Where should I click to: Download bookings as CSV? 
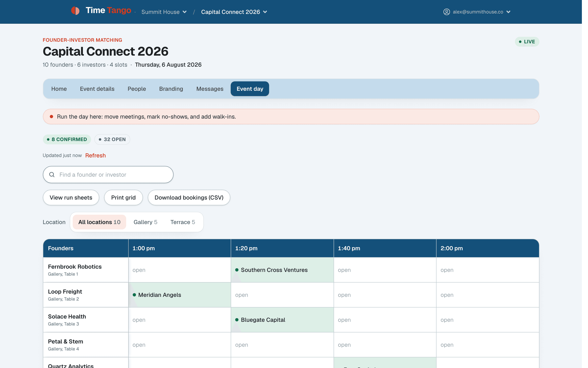189,197
